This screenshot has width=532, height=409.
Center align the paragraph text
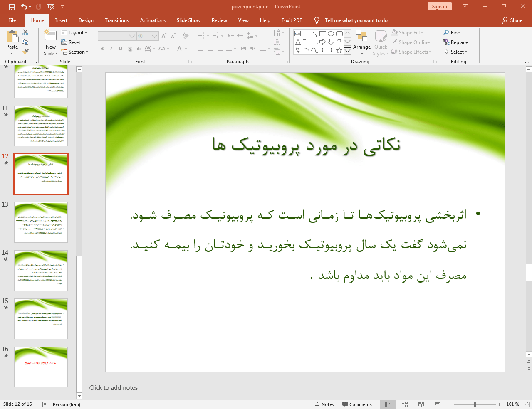pyautogui.click(x=210, y=49)
